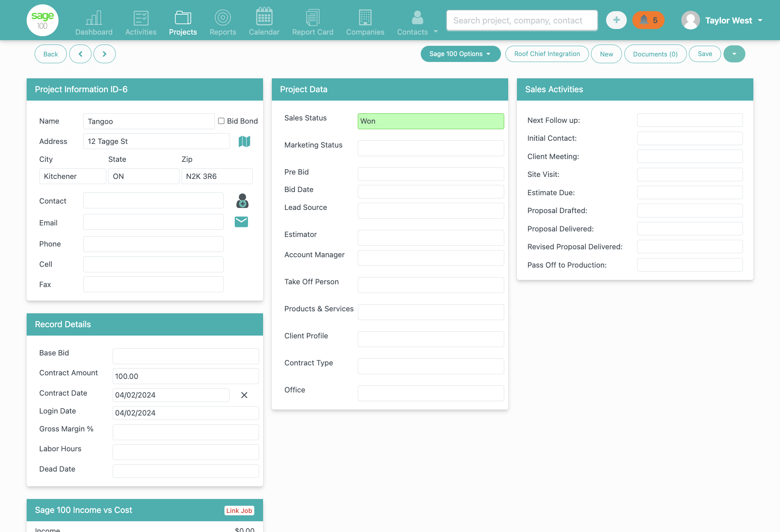Open the notifications bell showing 5
Image resolution: width=780 pixels, height=532 pixels.
point(649,20)
